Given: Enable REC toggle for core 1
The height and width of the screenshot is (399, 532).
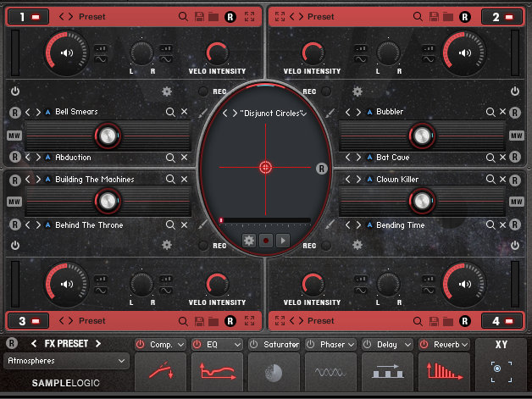Looking at the screenshot, I should pos(203,91).
